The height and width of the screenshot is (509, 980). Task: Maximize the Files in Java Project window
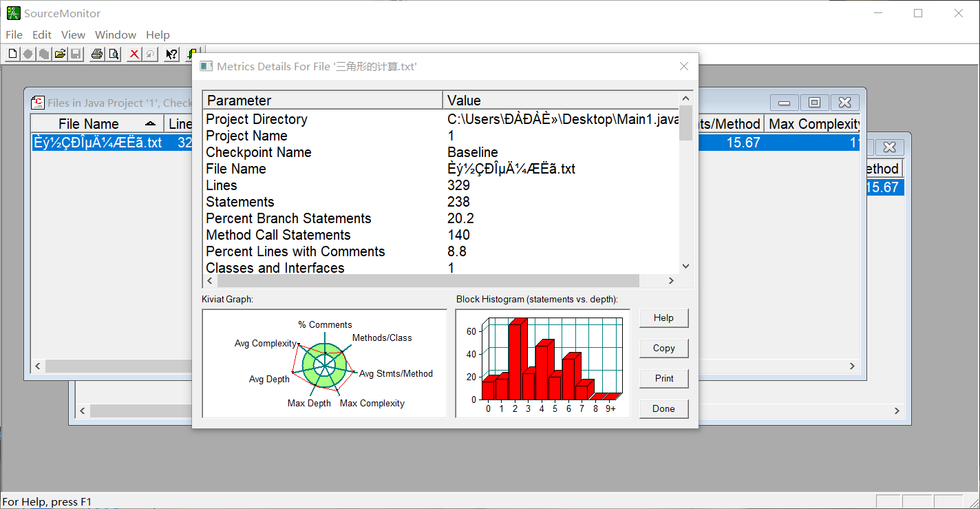tap(815, 103)
